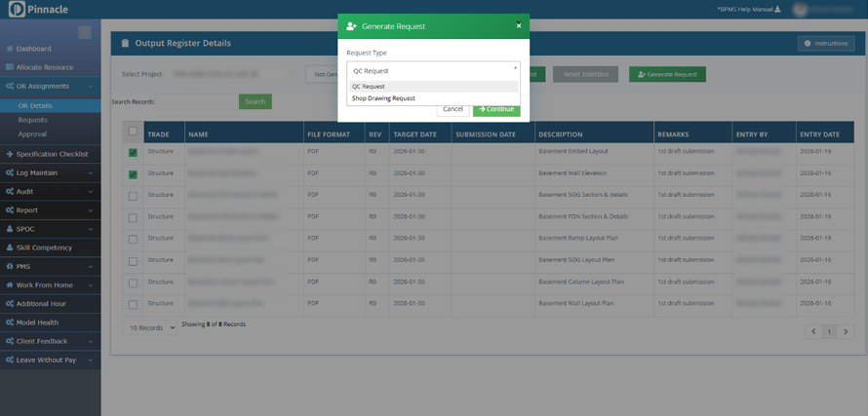Click the Work From Home house icon
The width and height of the screenshot is (868, 416).
pos(10,285)
